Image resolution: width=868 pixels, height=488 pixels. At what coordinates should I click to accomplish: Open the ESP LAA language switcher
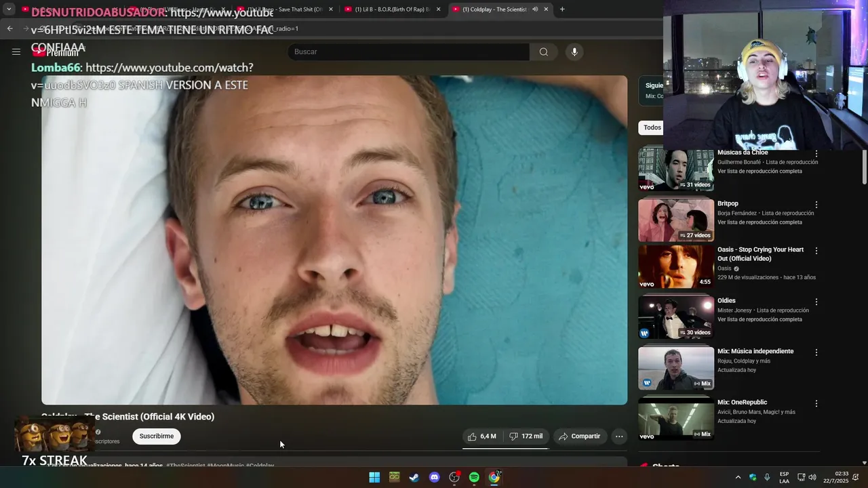click(x=784, y=477)
